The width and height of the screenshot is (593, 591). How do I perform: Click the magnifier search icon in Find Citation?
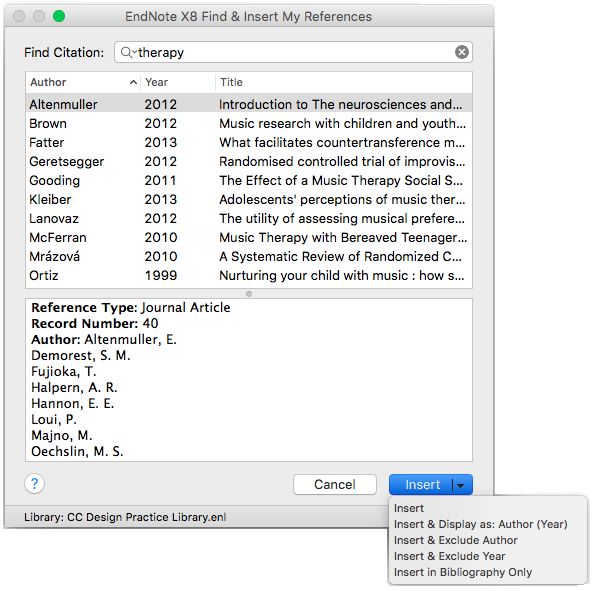pyautogui.click(x=127, y=52)
